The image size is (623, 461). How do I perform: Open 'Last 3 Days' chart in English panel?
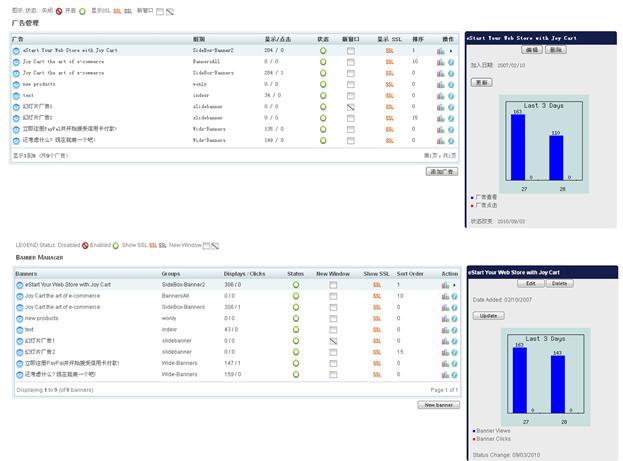546,378
